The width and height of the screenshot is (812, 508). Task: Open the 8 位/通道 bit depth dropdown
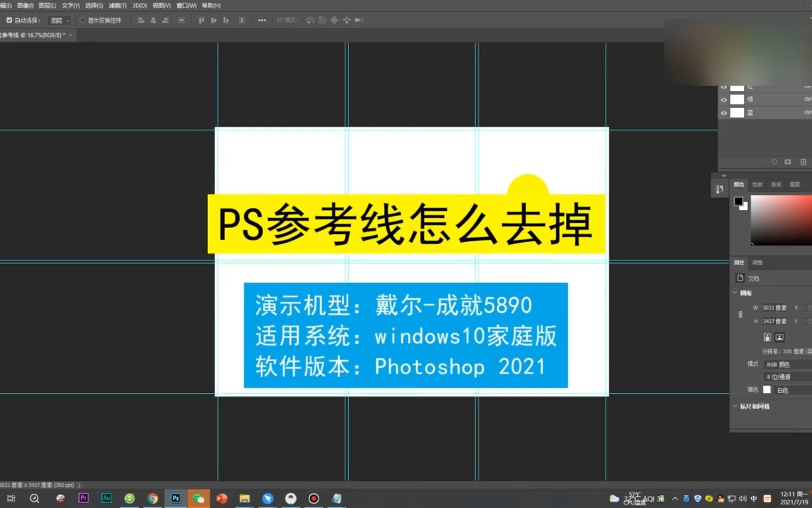point(787,377)
